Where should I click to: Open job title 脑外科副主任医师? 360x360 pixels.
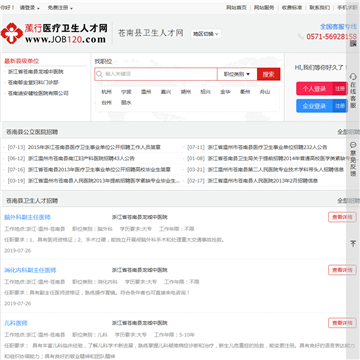coord(27,217)
